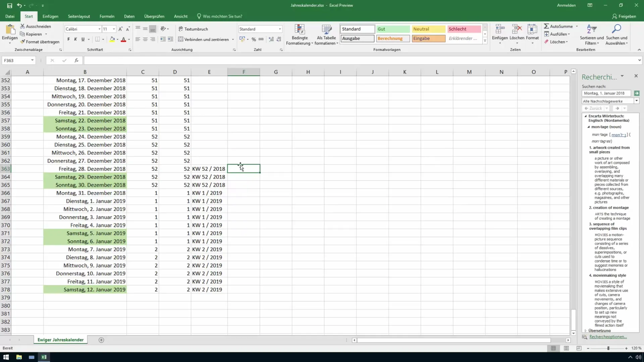Align text left icon

tap(138, 39)
